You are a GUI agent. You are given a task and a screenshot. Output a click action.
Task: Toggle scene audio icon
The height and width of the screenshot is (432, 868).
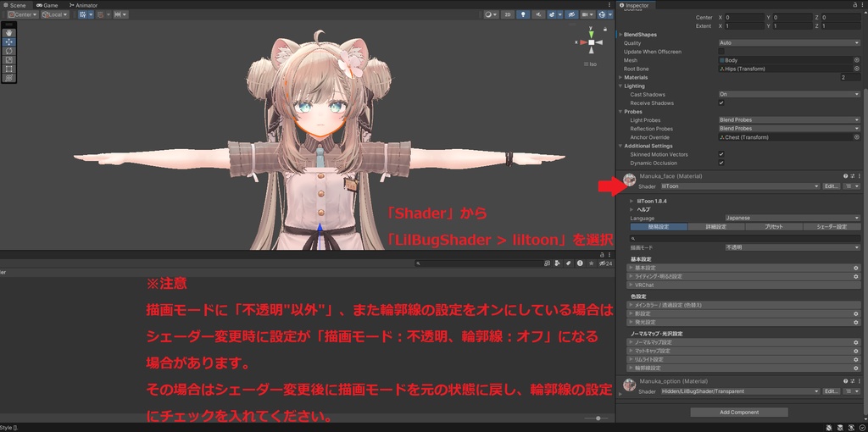coord(538,14)
